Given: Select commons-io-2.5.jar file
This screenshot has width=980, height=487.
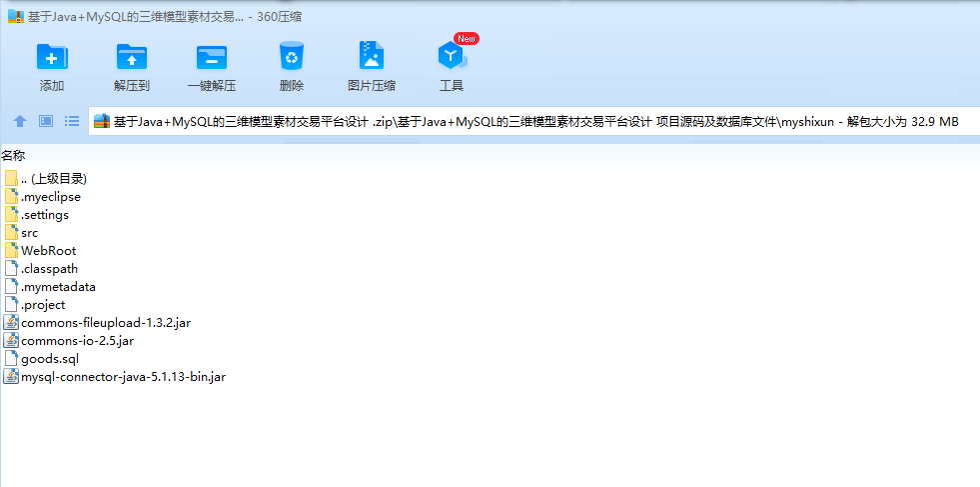Looking at the screenshot, I should [69, 341].
